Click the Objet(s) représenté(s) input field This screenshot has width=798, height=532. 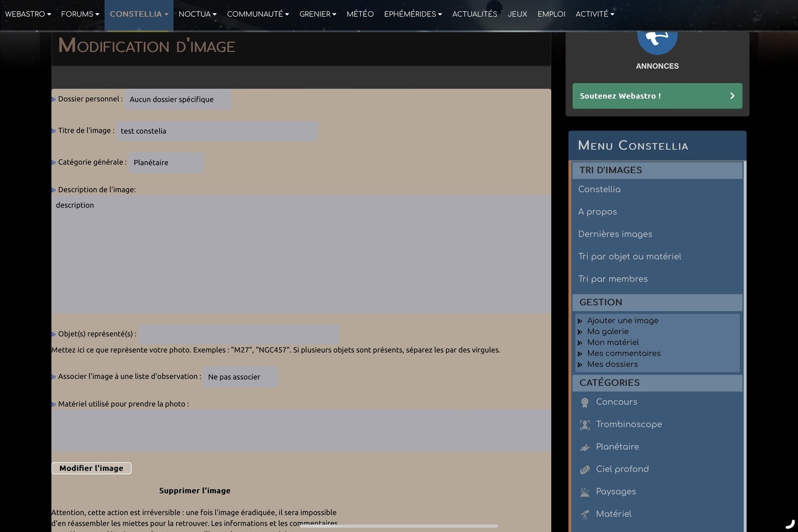click(x=239, y=334)
